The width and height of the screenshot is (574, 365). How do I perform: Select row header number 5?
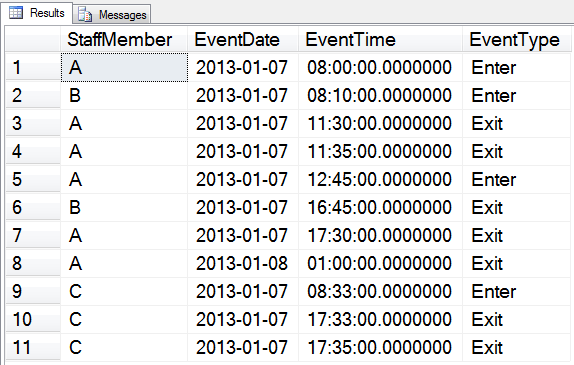pos(33,179)
